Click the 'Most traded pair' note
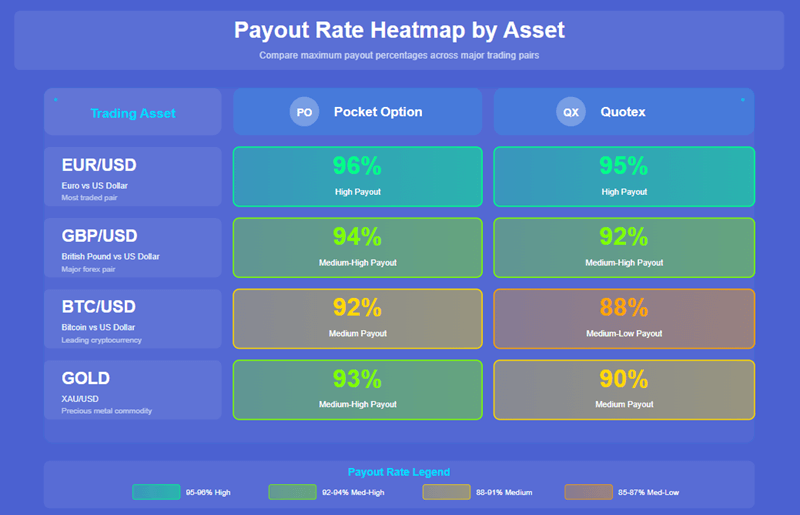The height and width of the screenshot is (515, 800). pos(89,198)
